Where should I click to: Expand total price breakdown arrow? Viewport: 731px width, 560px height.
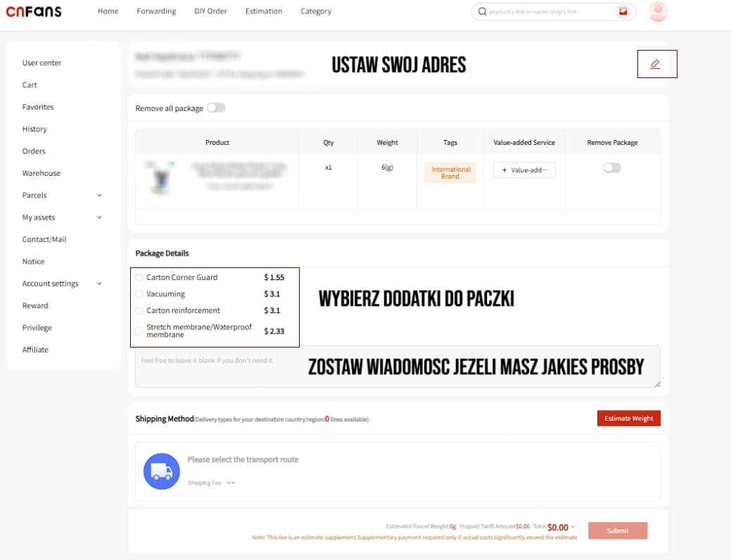click(x=573, y=527)
